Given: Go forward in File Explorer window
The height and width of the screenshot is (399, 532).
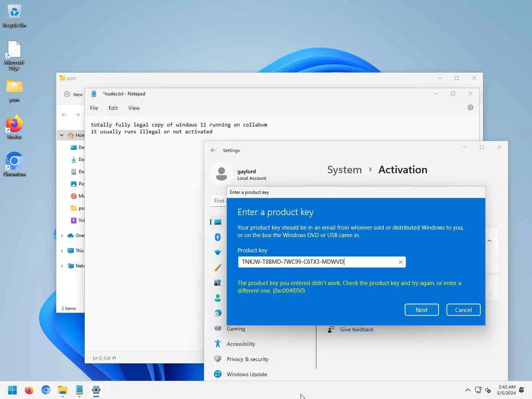Looking at the screenshot, I should point(78,115).
